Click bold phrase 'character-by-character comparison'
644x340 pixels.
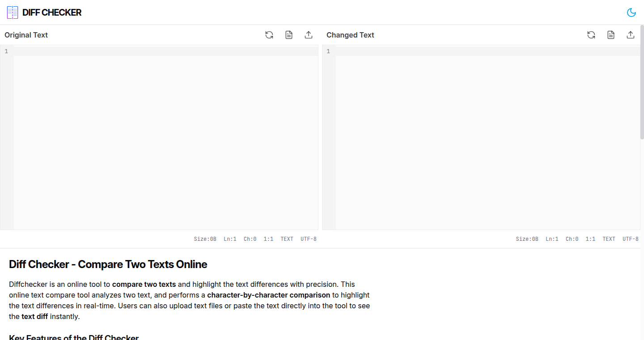[x=268, y=295]
